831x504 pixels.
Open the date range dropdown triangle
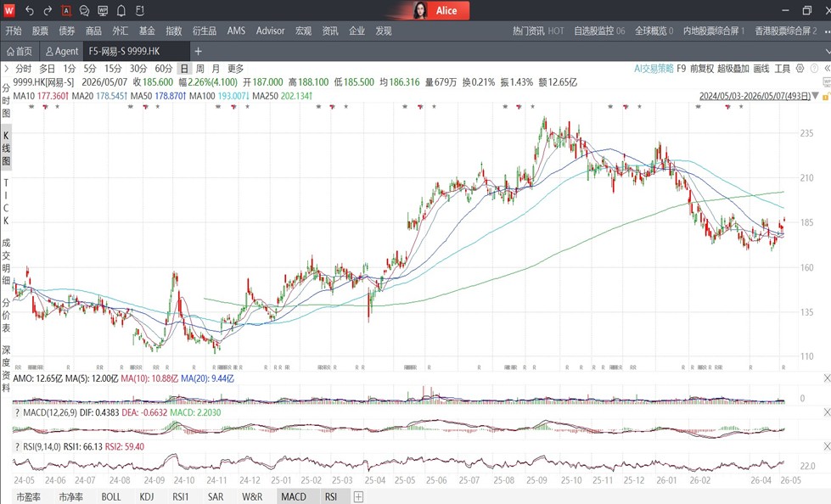click(x=817, y=96)
